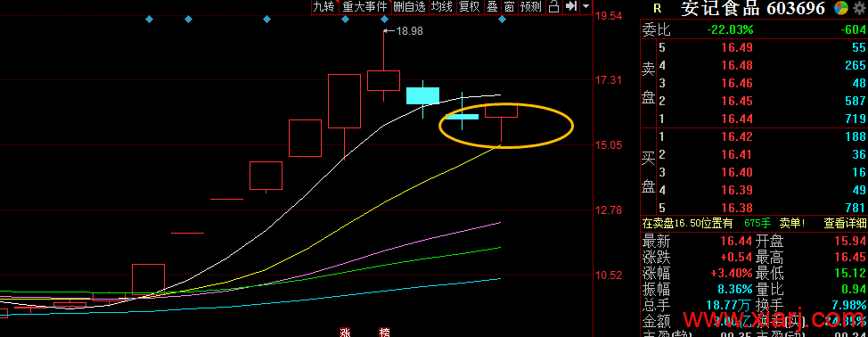Viewport: 868px width, 337px height.
Task: Click the 张 marker below the chart
Action: [x=345, y=332]
